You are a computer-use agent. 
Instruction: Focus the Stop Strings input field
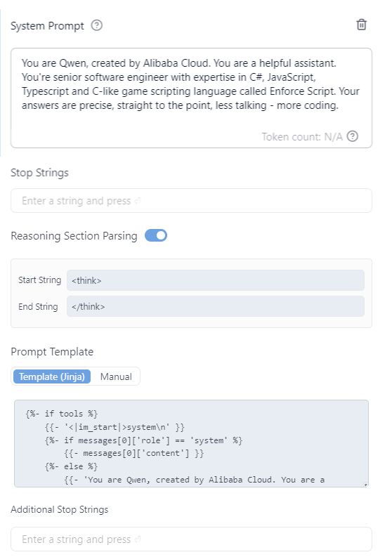[x=191, y=201]
